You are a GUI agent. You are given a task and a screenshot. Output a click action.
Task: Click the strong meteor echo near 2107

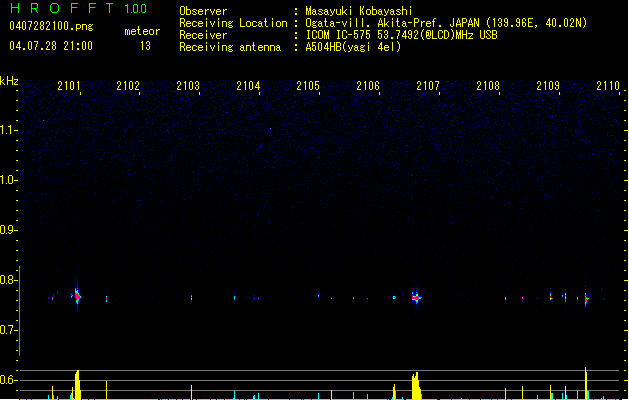point(416,298)
